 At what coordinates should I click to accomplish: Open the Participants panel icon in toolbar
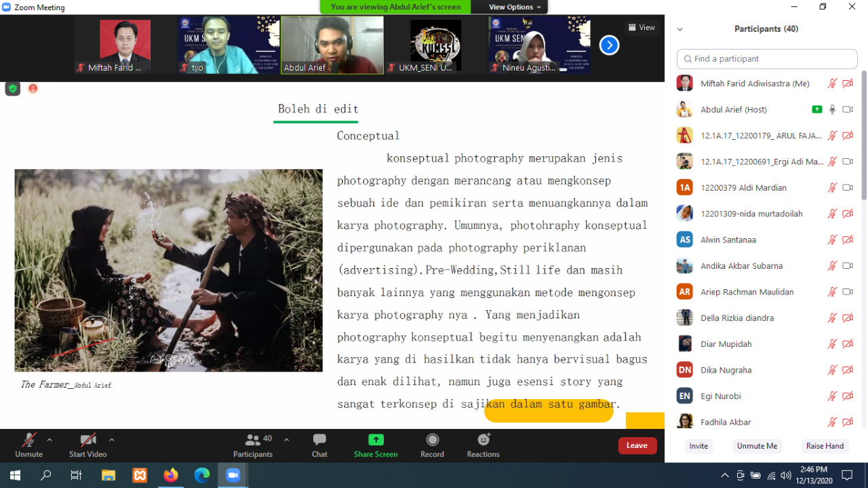coord(253,440)
